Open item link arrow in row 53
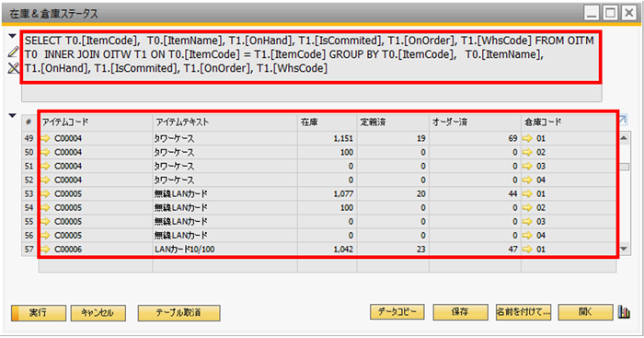 [x=46, y=194]
